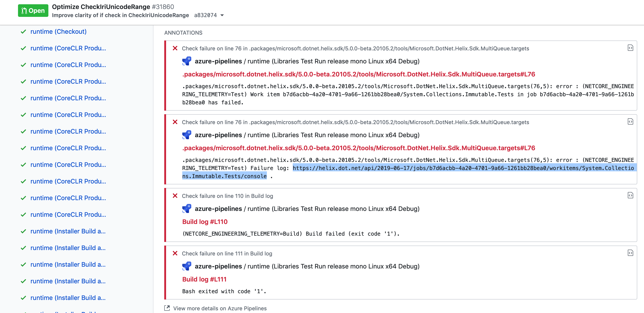Open raw annotation details for first MultiQueue.targets failure

630,48
